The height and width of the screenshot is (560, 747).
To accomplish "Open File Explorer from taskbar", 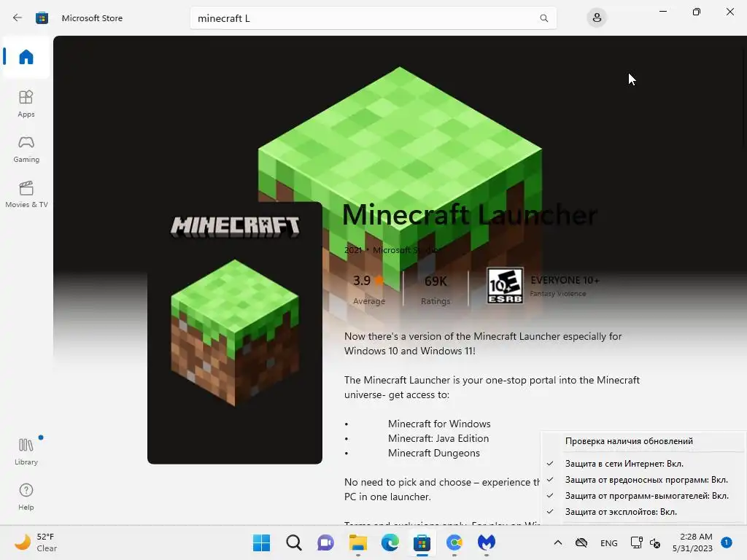I will pos(357,542).
